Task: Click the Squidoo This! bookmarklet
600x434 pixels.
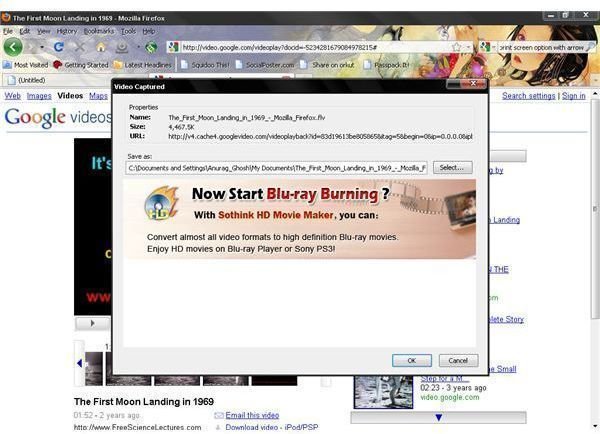Action: click(x=205, y=65)
